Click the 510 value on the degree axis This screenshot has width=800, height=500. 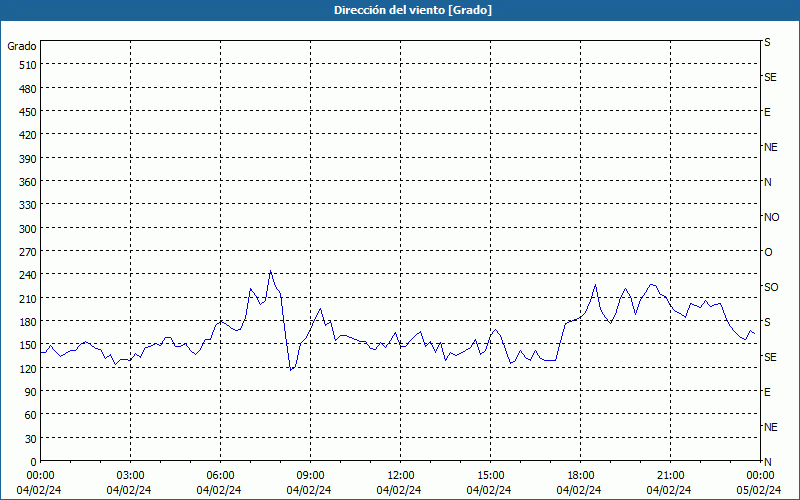pyautogui.click(x=28, y=65)
